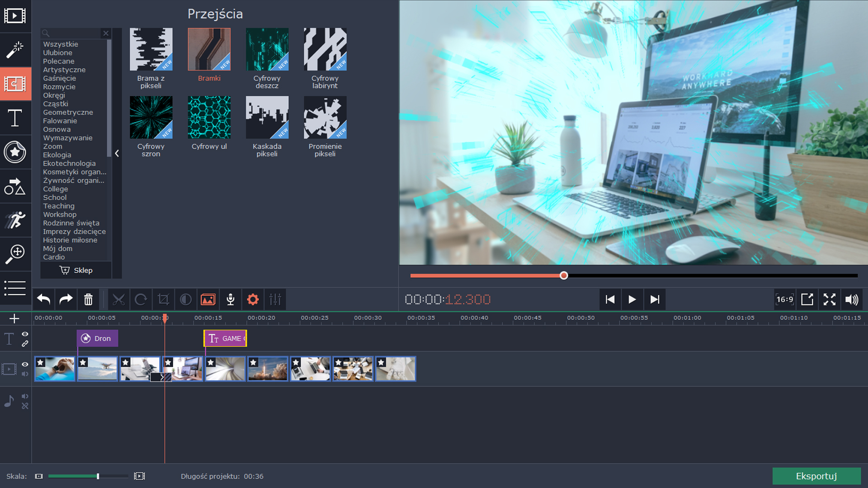The image size is (868, 488).
Task: Open the Callouts shapes icon tab
Action: pyautogui.click(x=15, y=186)
